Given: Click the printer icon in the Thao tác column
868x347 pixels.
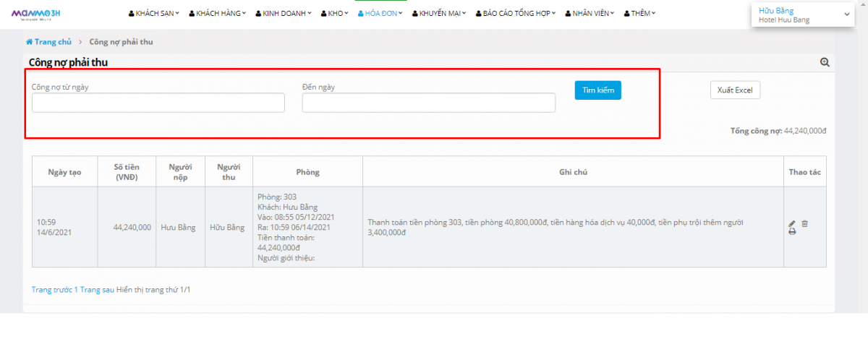Looking at the screenshot, I should (792, 231).
